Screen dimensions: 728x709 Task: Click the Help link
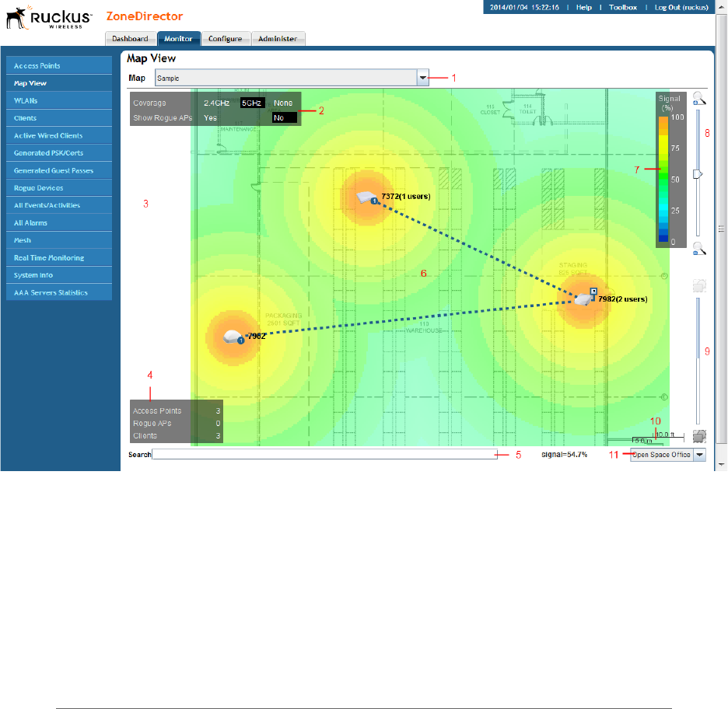click(x=583, y=8)
